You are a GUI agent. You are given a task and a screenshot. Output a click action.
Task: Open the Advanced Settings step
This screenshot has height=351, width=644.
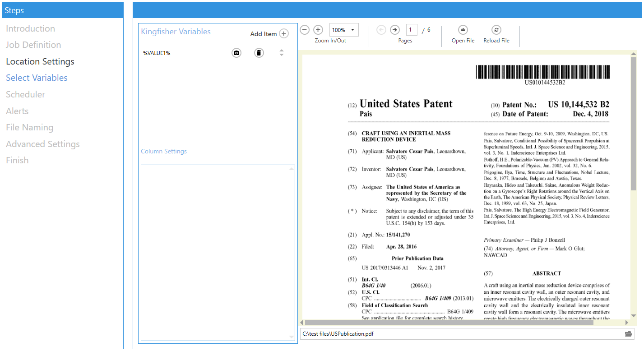click(x=42, y=143)
